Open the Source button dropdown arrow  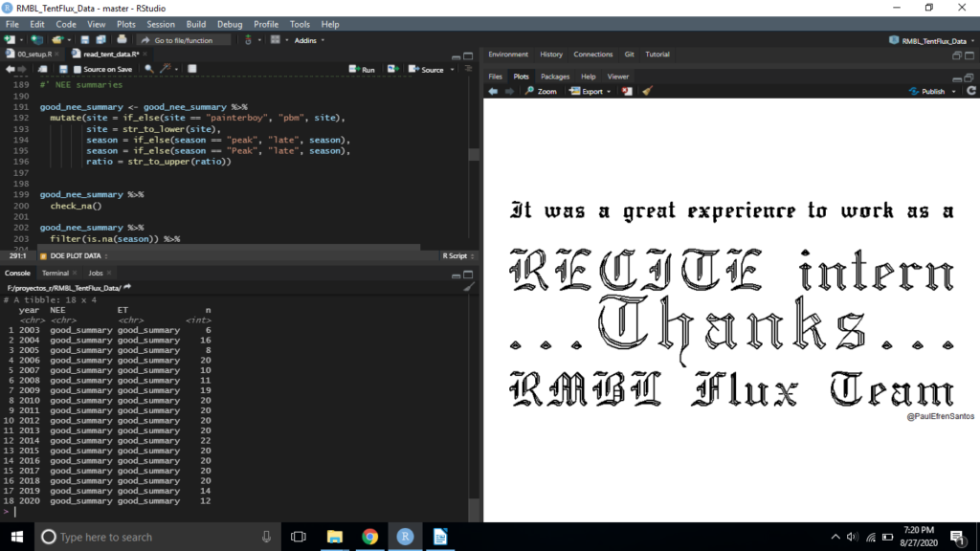pos(452,69)
